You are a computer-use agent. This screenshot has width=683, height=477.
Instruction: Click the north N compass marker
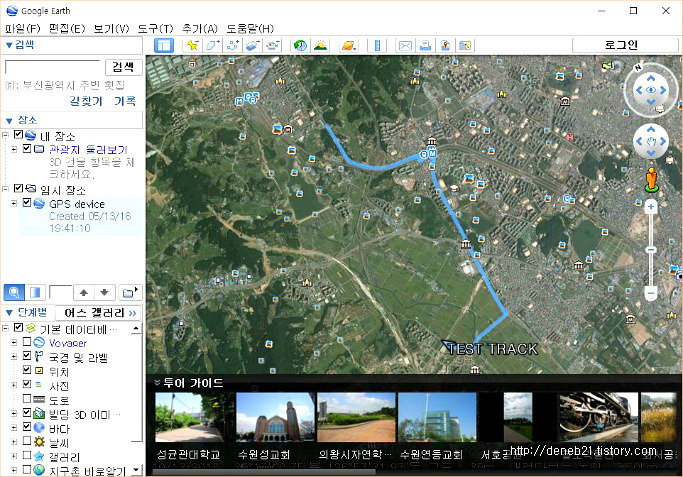[x=638, y=67]
